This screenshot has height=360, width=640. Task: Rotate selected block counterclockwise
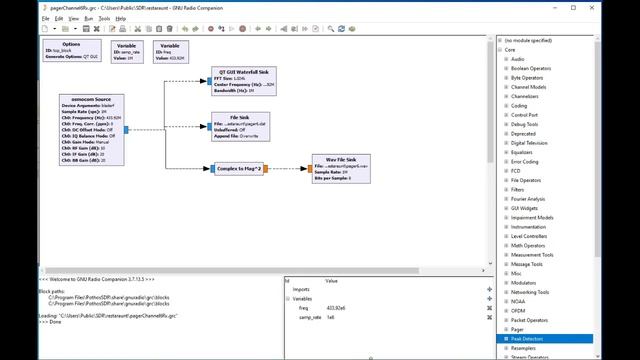[258, 29]
